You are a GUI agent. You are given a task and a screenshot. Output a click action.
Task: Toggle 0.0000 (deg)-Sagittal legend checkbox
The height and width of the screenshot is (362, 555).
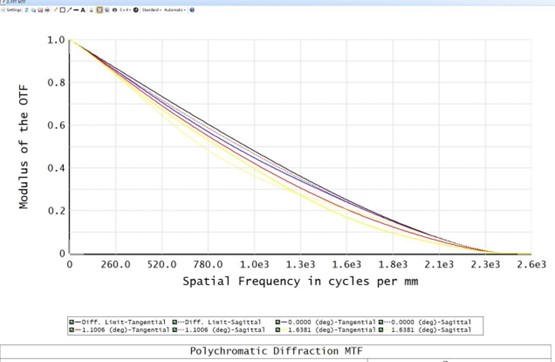381,322
